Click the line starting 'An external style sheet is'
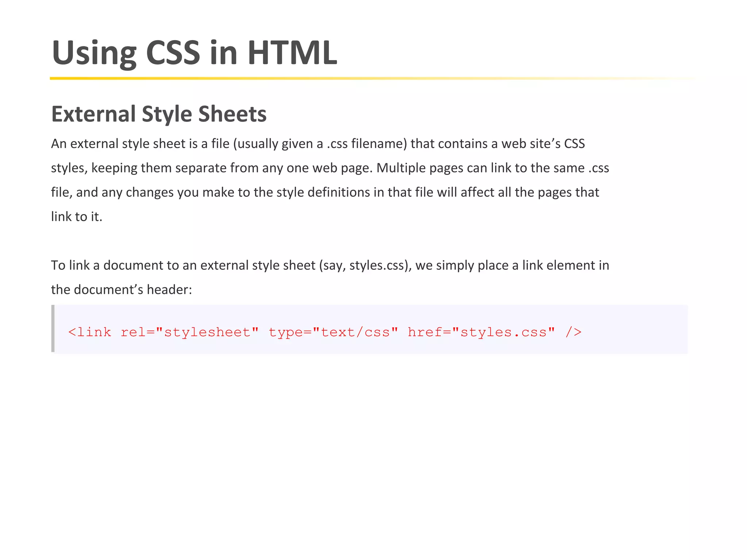 coord(318,144)
